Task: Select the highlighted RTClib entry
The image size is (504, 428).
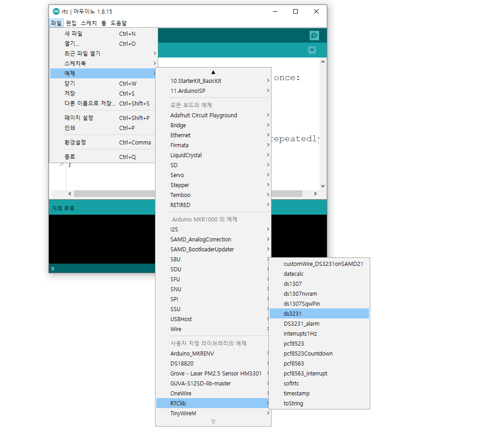Action: click(213, 403)
